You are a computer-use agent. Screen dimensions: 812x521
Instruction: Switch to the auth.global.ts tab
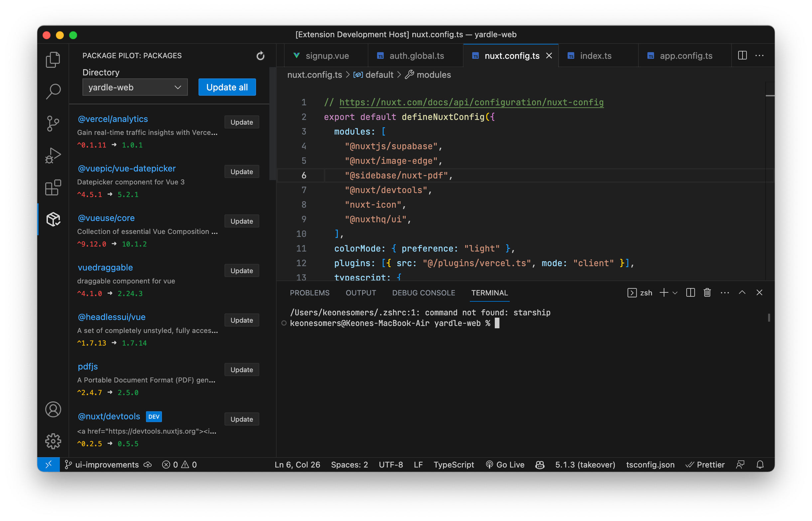point(416,55)
